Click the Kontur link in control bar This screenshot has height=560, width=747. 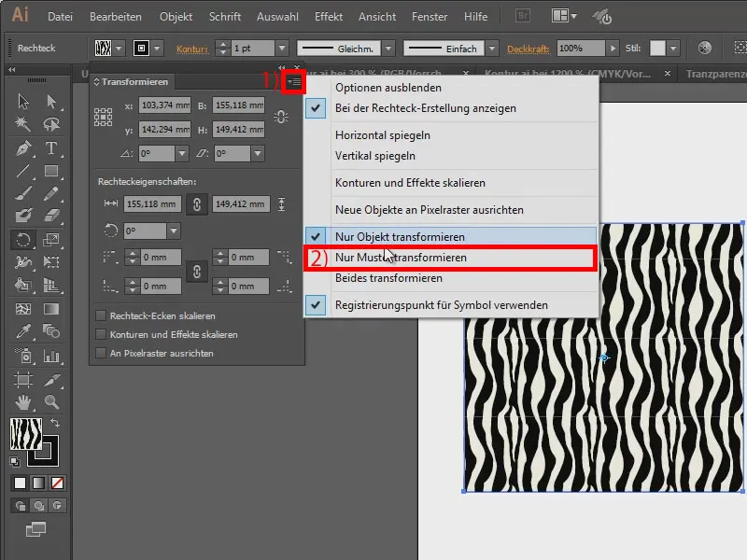pyautogui.click(x=192, y=49)
